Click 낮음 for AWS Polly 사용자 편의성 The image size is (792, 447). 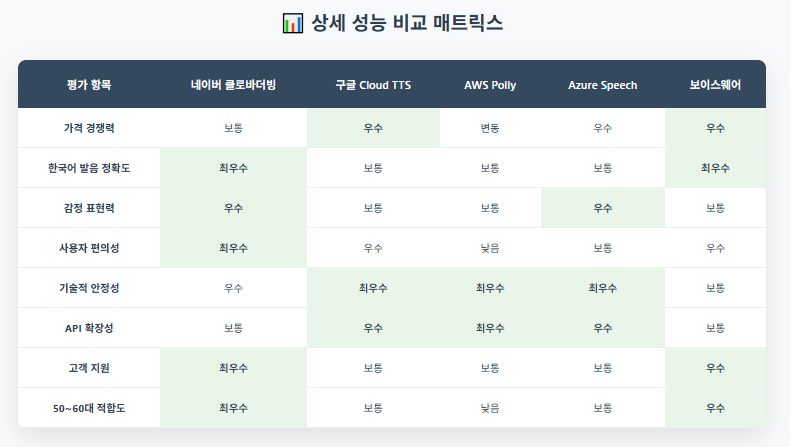(490, 247)
